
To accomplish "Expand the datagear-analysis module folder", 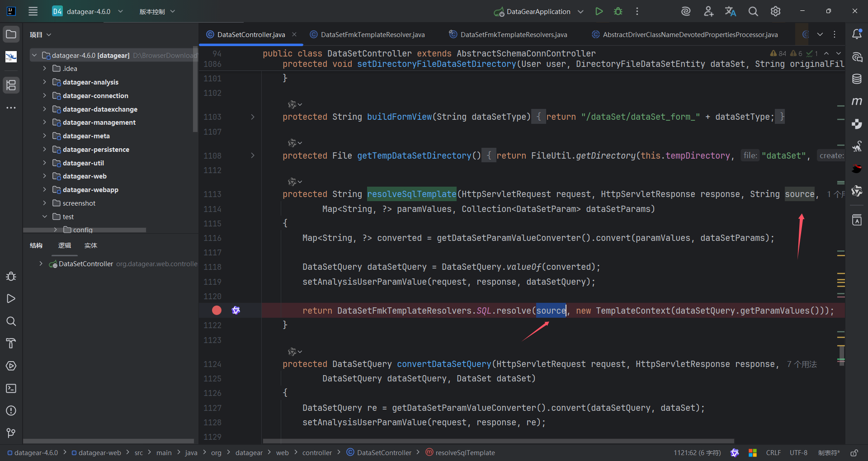I will click(44, 82).
